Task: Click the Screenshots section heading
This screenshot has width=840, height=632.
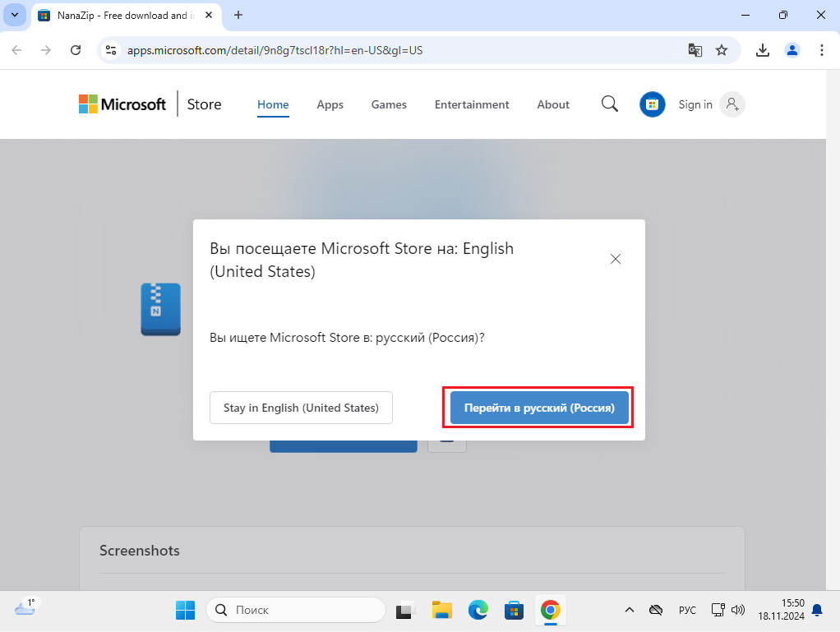Action: pyautogui.click(x=139, y=551)
